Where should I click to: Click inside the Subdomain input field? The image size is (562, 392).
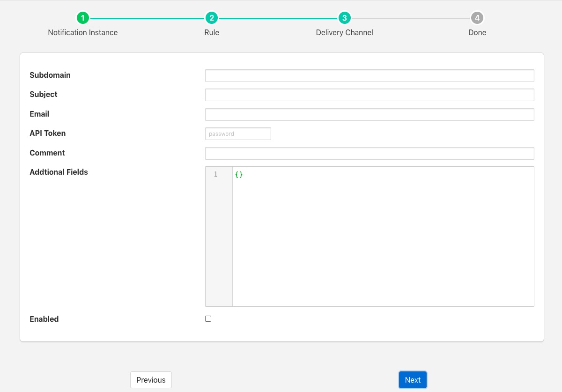click(x=369, y=75)
